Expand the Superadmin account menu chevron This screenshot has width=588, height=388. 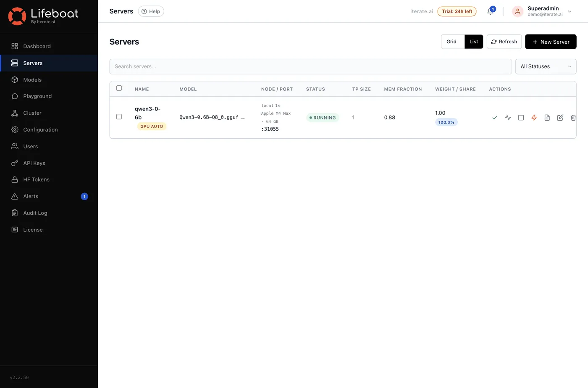pos(570,11)
